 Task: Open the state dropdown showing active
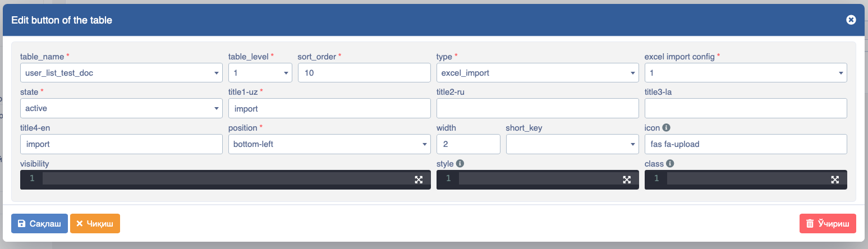click(121, 108)
